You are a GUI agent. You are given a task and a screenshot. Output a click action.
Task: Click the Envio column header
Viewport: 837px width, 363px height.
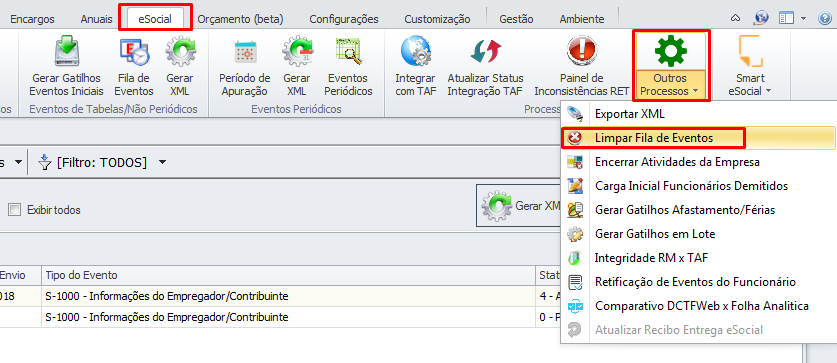click(x=20, y=275)
